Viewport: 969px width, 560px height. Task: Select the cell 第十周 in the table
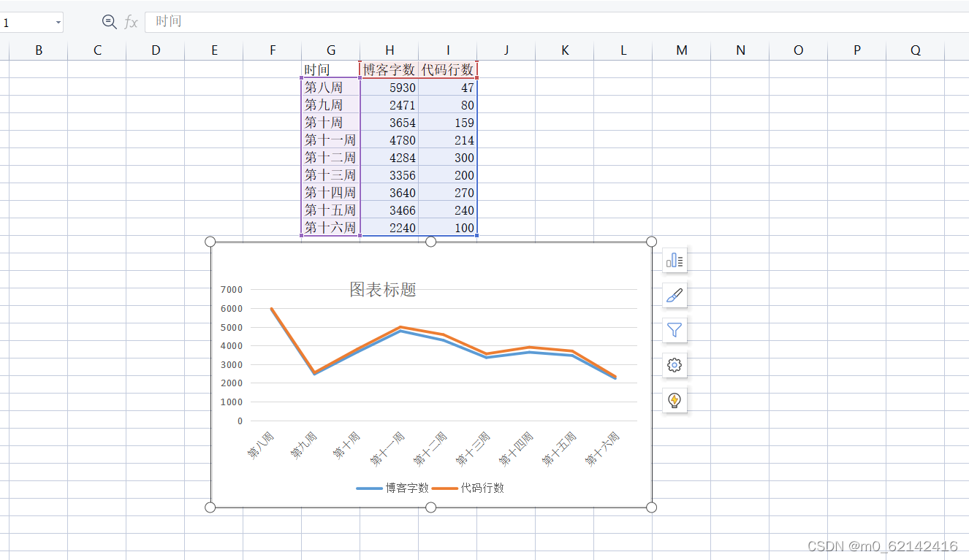point(331,122)
